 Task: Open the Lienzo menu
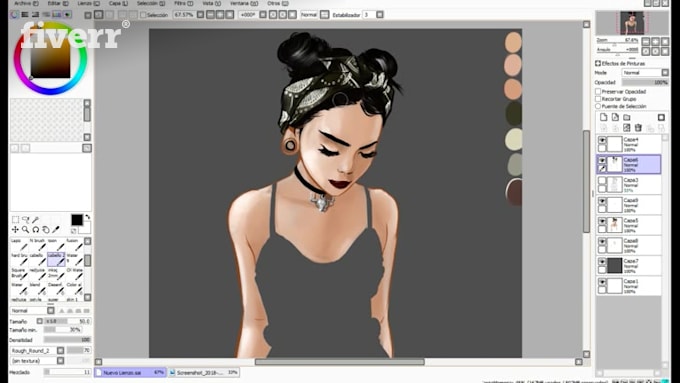coord(88,3)
